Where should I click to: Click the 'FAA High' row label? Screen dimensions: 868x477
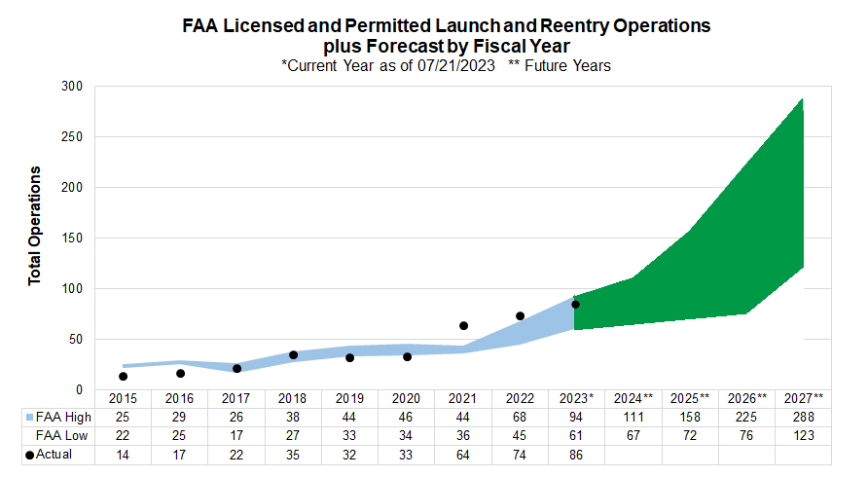click(x=63, y=418)
